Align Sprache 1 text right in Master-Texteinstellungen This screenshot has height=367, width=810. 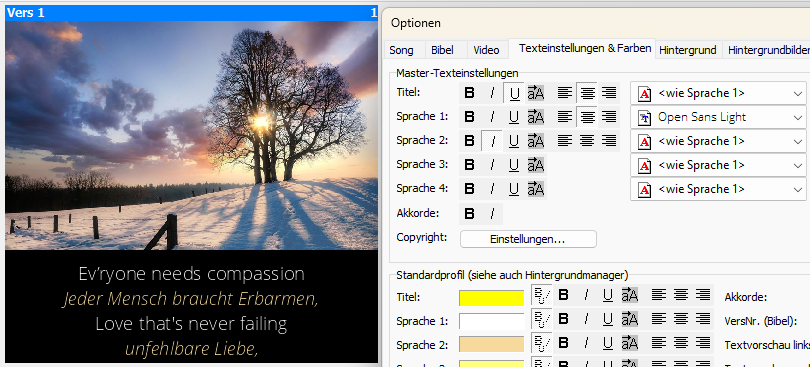610,117
